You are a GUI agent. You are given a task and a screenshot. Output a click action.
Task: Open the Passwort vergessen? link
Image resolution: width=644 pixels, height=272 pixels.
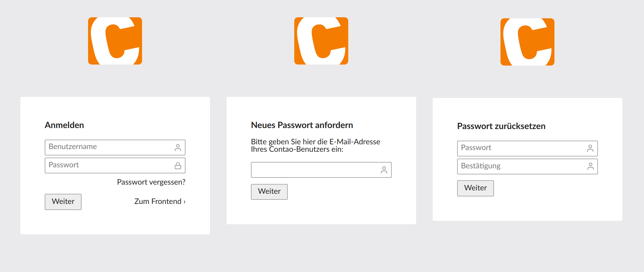151,182
